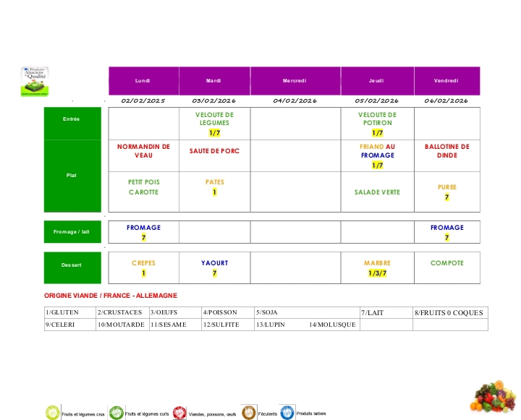Click the green Dessert row label

[x=72, y=265]
